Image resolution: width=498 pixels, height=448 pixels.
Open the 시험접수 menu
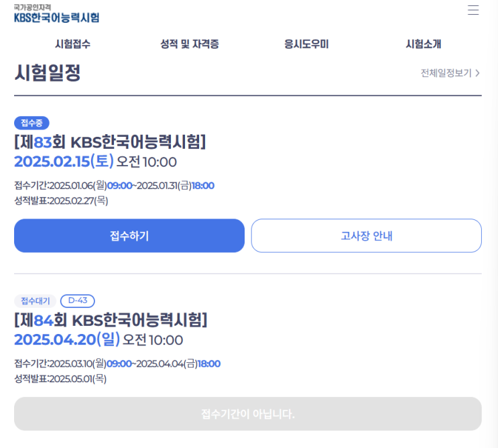click(x=72, y=44)
